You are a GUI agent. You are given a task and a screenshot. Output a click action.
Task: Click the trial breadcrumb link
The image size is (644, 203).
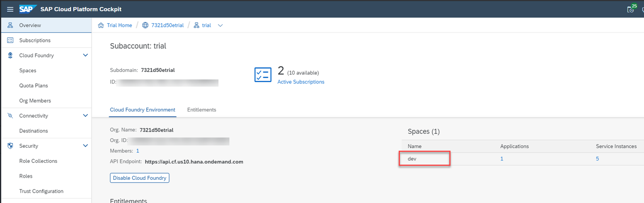pyautogui.click(x=206, y=25)
